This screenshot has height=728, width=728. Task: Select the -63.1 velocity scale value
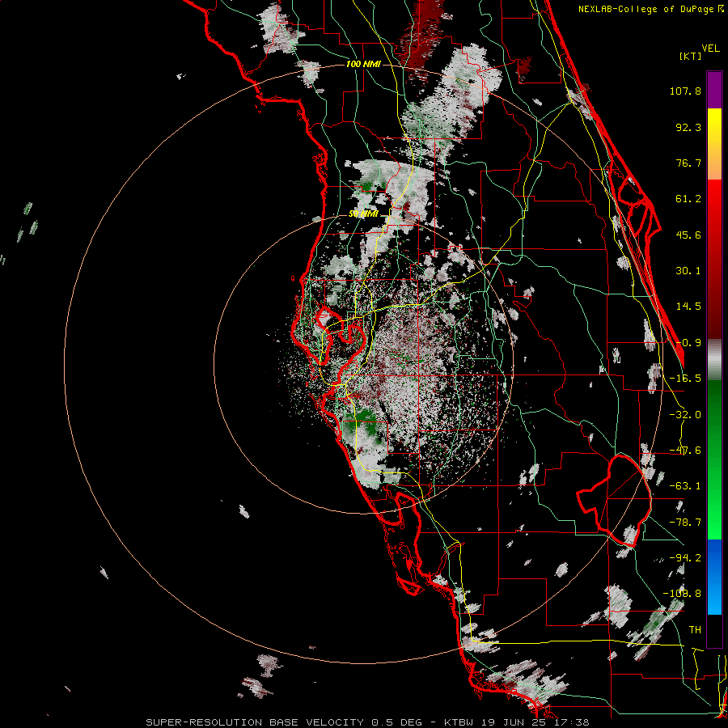pyautogui.click(x=685, y=486)
